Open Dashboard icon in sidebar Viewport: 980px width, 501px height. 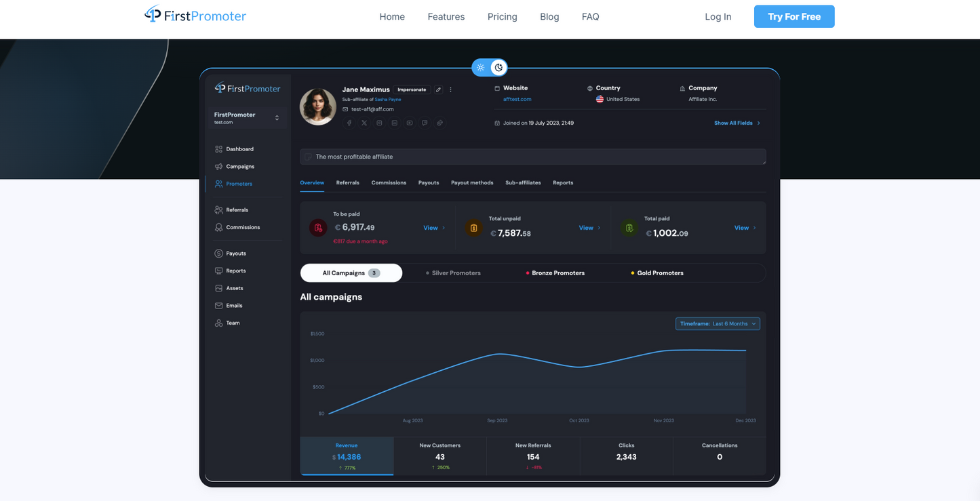click(x=218, y=149)
